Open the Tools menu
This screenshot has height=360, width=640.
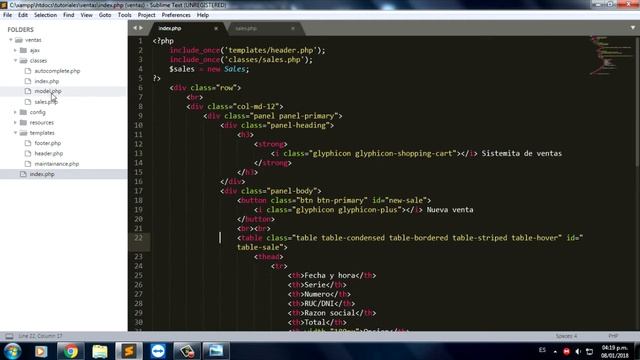(x=124, y=15)
